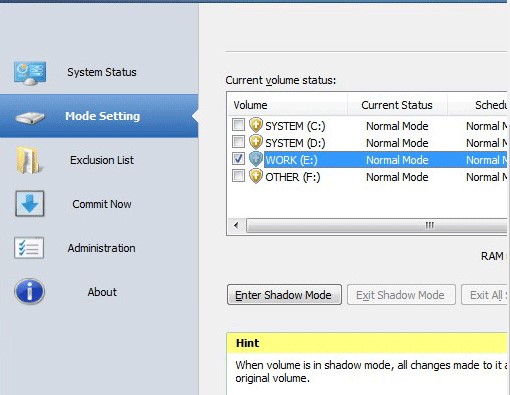Viewport: 510px width, 395px height.
Task: Click the Enter Shadow Mode button
Action: (284, 295)
